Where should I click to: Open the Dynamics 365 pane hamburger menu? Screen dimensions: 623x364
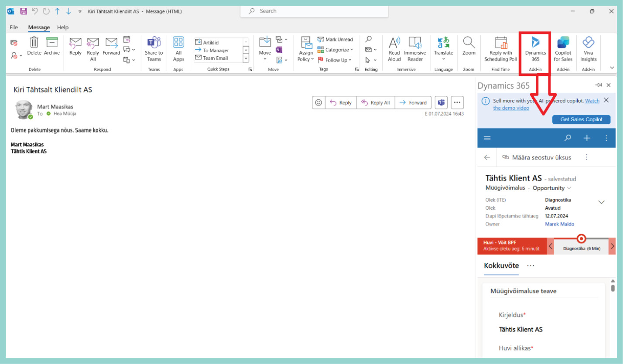click(487, 138)
